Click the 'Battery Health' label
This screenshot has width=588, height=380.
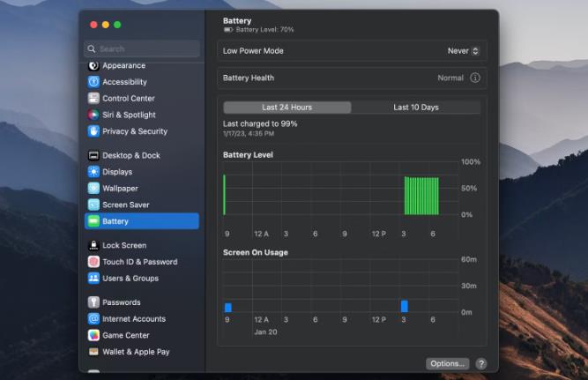249,78
